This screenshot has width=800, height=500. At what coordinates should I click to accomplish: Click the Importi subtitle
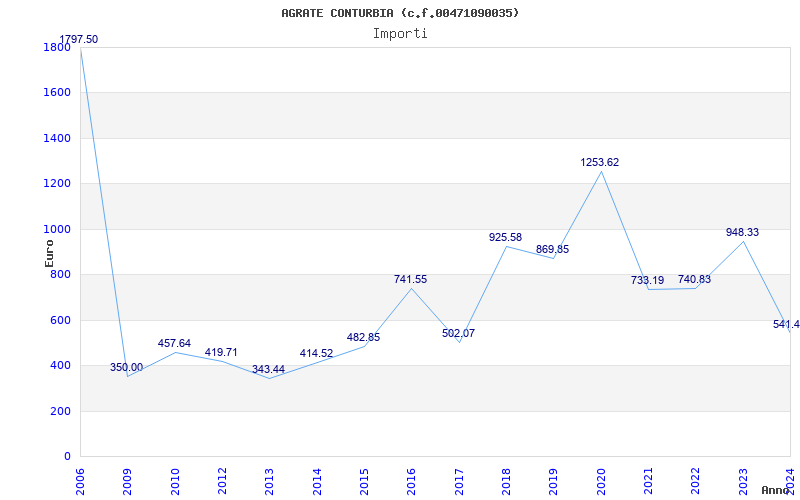400,34
